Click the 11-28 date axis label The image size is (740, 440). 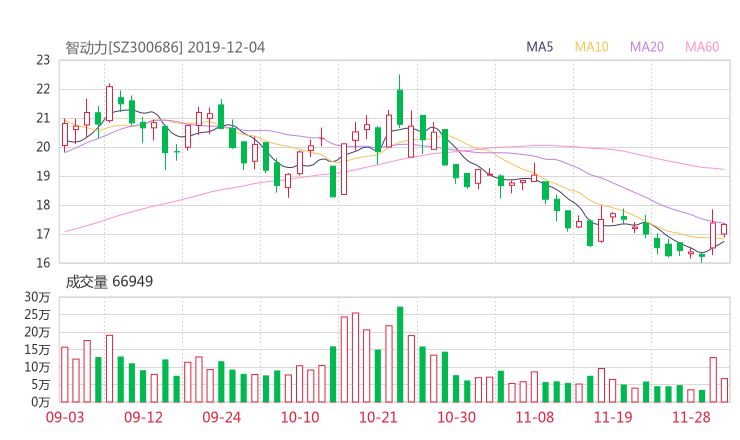tap(691, 417)
